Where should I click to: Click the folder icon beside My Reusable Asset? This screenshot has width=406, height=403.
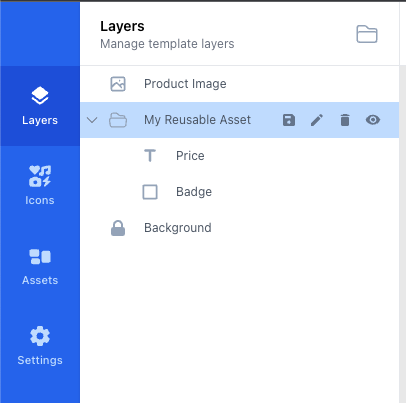(118, 120)
